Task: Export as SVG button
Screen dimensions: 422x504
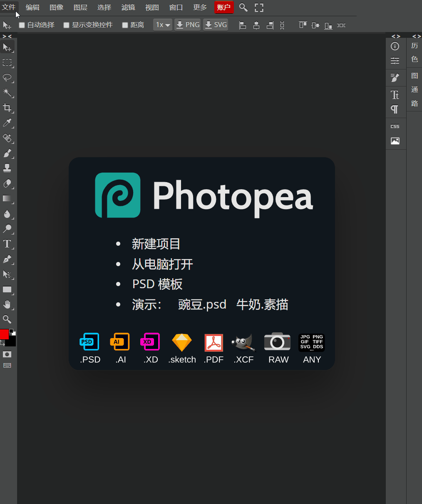Action: pos(216,25)
